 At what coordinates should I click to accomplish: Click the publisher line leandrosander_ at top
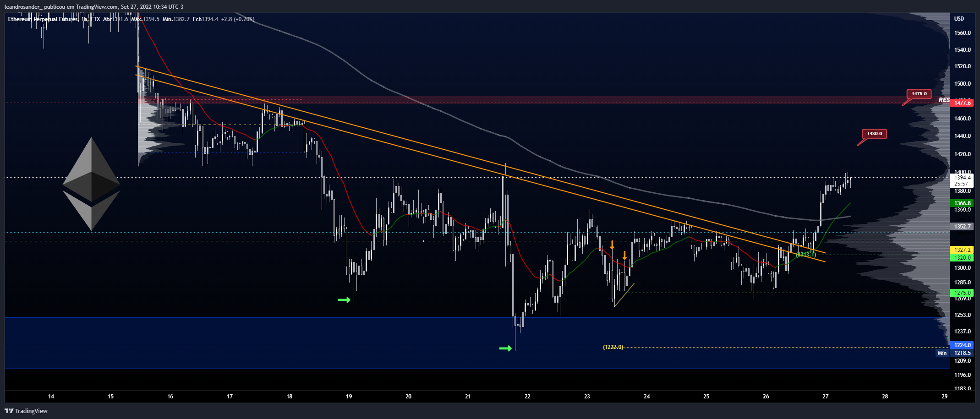pyautogui.click(x=93, y=7)
